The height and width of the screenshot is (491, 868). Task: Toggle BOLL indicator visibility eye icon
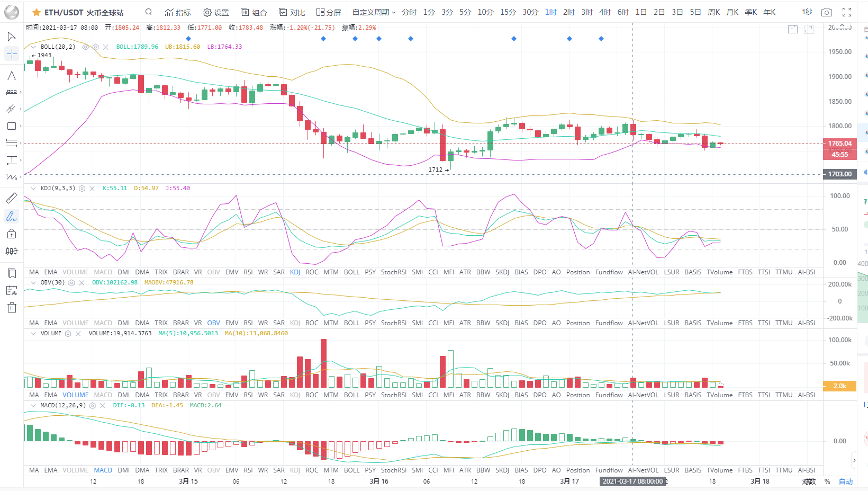point(85,47)
